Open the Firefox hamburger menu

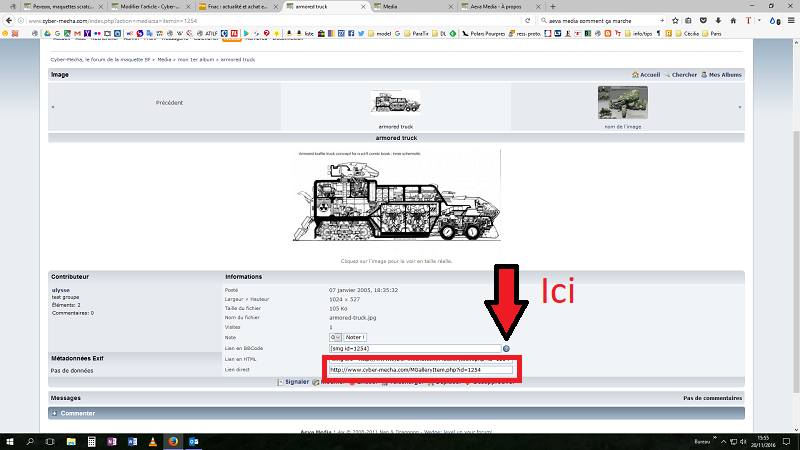[x=791, y=20]
